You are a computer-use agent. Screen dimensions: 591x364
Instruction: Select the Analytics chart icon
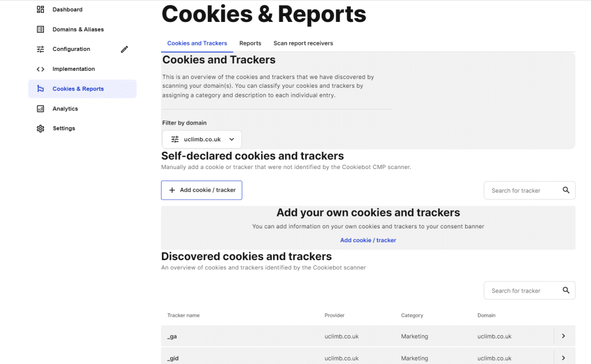click(x=40, y=108)
